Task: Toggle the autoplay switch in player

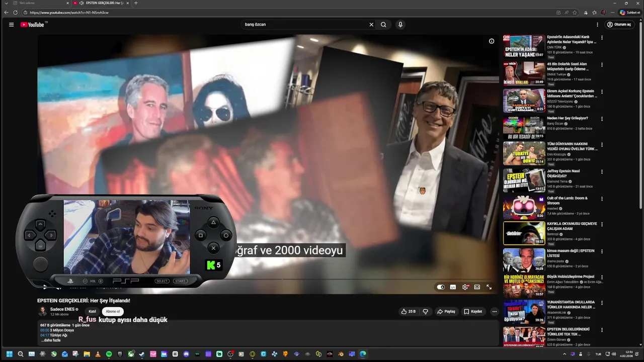Action: 441,287
